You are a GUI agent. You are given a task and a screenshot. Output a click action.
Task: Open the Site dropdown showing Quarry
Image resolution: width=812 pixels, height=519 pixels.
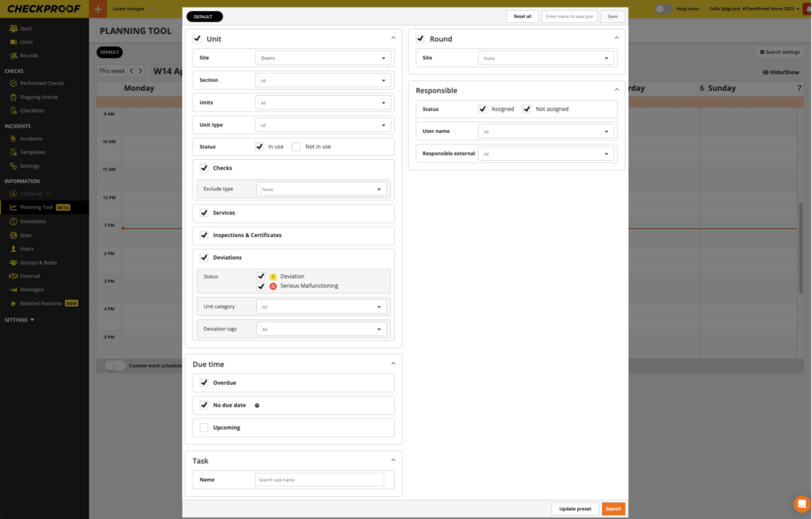click(324, 58)
